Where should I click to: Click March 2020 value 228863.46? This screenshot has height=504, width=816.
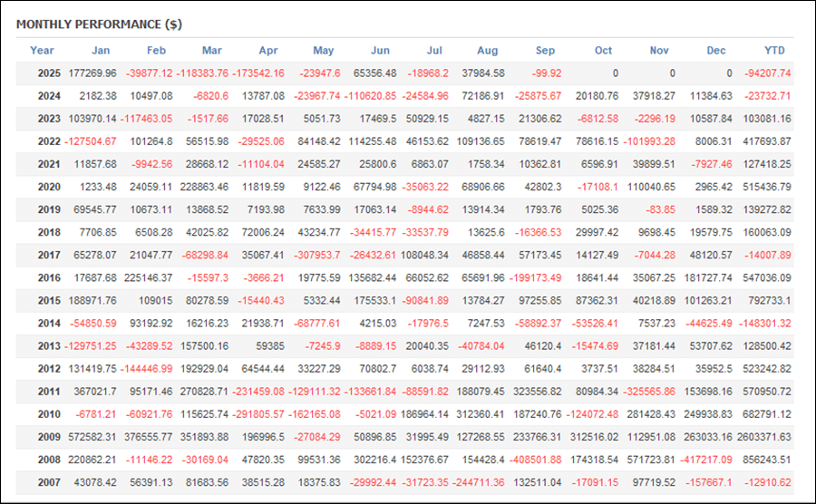[x=200, y=187]
